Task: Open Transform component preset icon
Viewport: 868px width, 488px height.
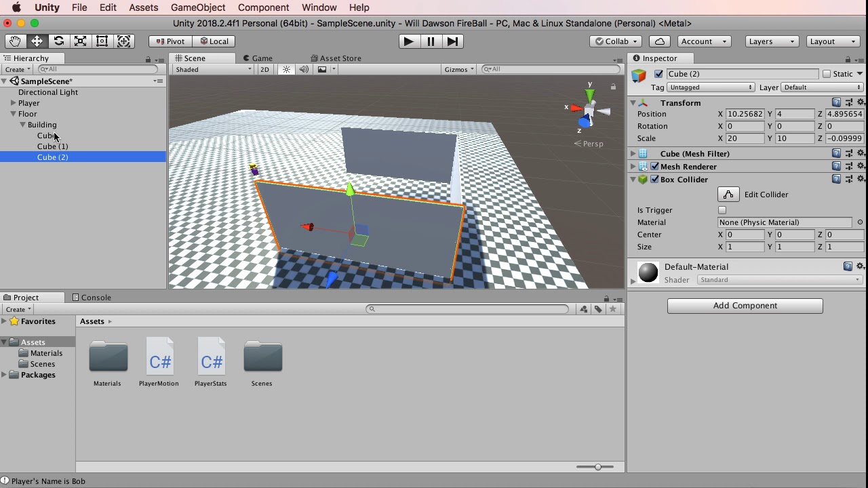Action: [848, 103]
